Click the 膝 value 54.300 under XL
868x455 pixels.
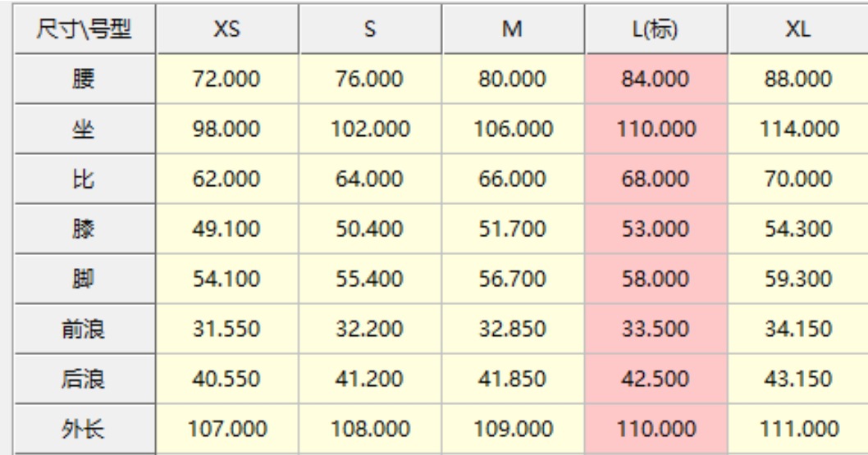(797, 229)
